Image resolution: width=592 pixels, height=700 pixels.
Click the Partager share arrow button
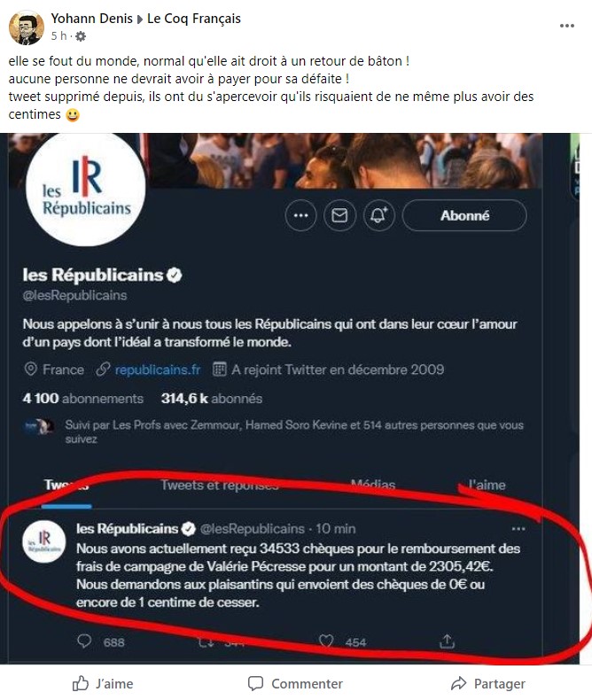click(x=488, y=683)
